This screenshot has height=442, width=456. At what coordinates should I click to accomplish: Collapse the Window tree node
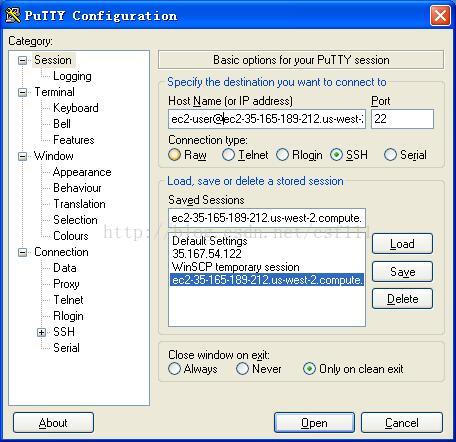click(x=22, y=156)
